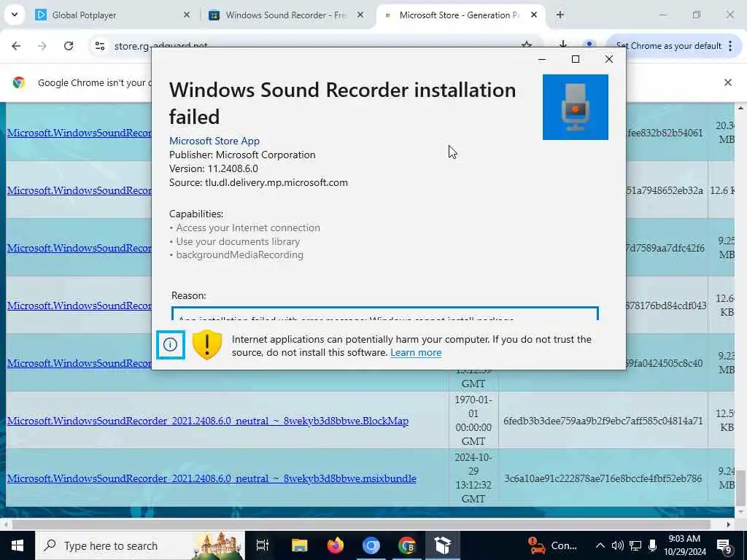747x560 pixels.
Task: Click the Chrome profile avatar icon
Action: (x=589, y=44)
